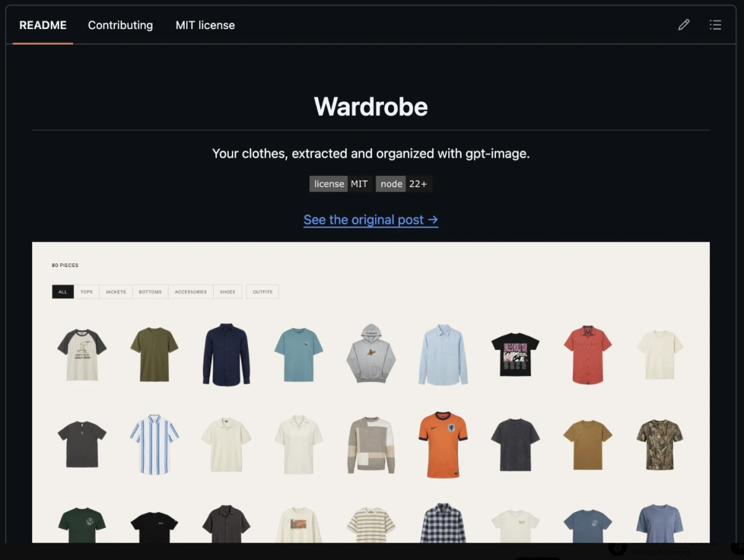Click the gpt-image description text
This screenshot has width=744, height=560.
371,154
